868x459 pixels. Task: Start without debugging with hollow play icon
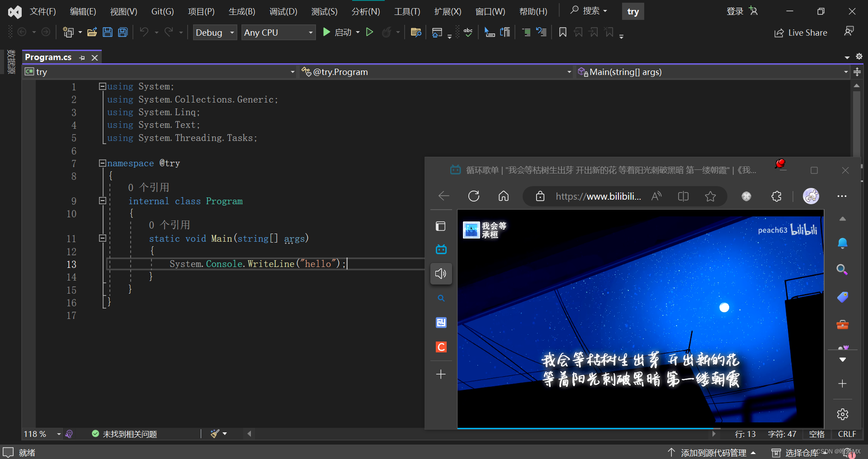click(369, 32)
